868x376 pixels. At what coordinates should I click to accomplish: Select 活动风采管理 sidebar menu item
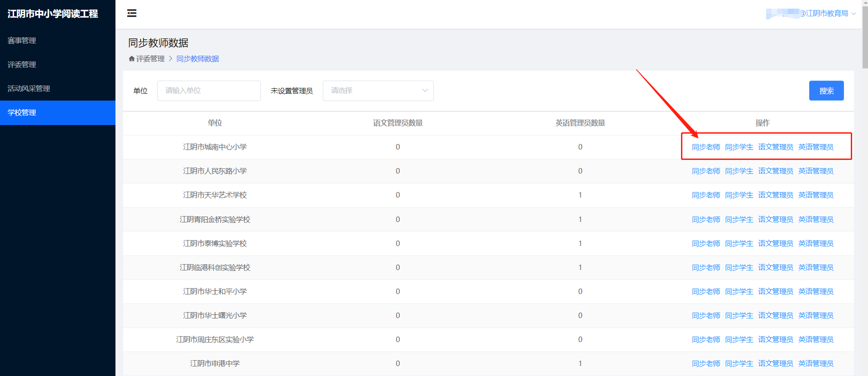point(29,89)
